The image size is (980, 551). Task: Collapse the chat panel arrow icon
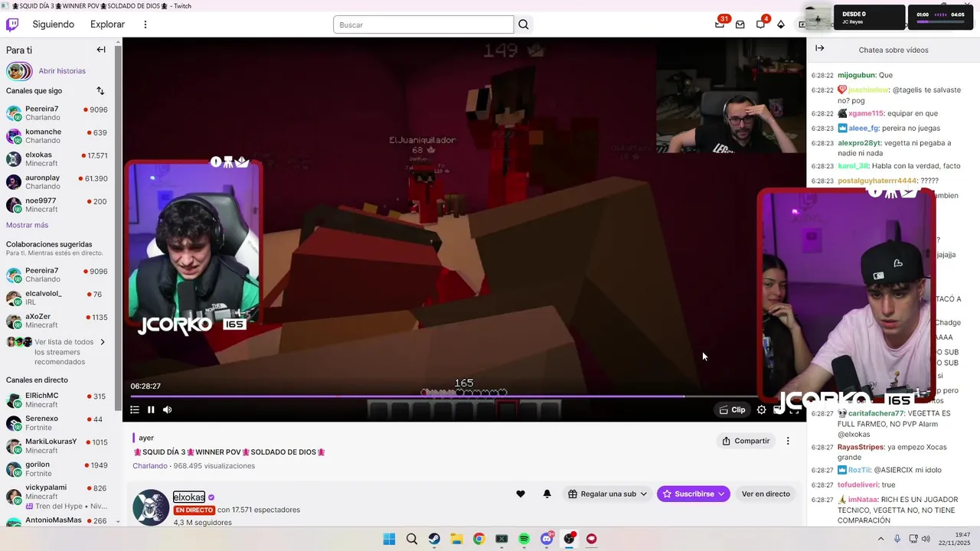tap(819, 48)
